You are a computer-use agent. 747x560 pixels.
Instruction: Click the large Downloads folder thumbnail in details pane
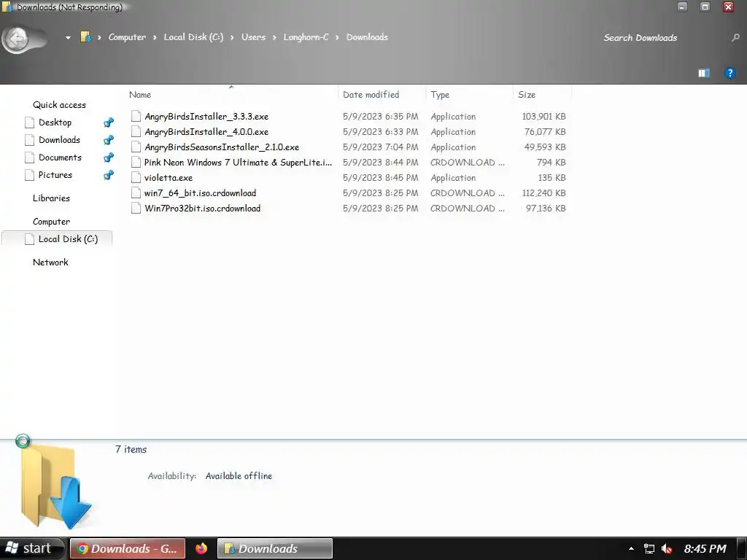tap(56, 485)
